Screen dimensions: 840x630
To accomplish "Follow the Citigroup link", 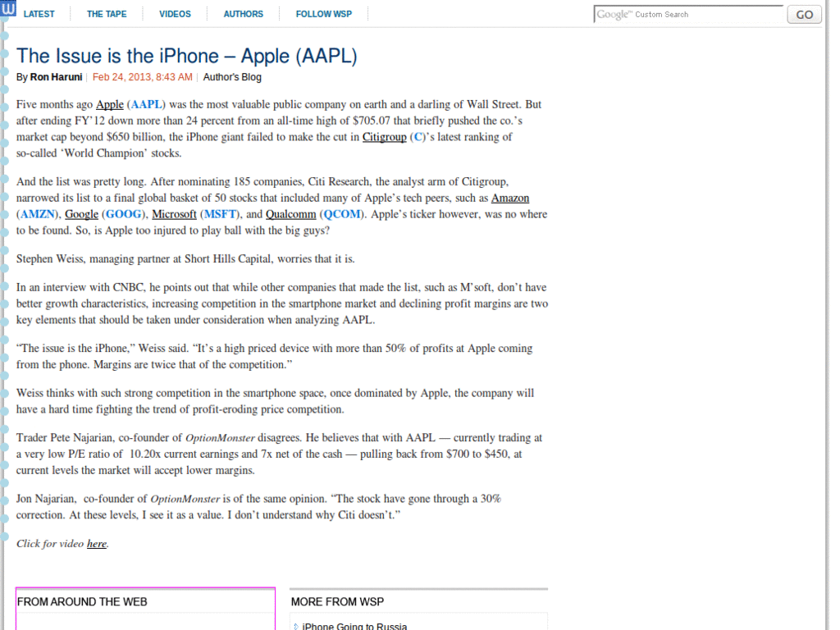I will coord(384,137).
